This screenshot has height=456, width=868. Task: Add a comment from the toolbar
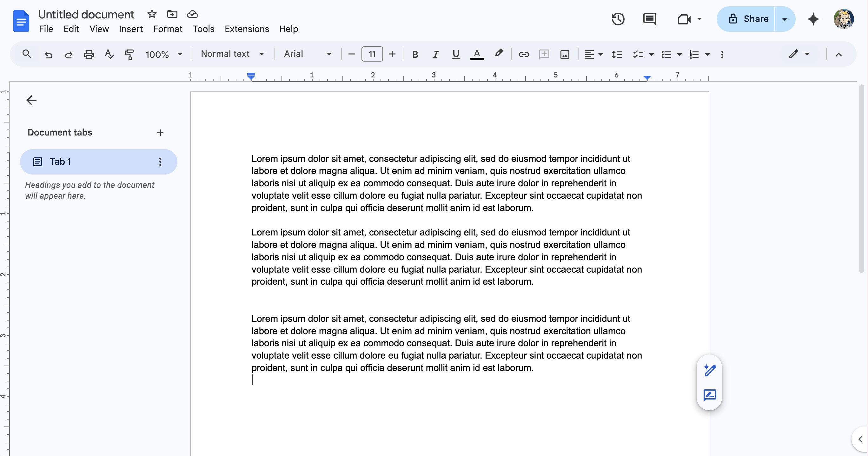544,54
